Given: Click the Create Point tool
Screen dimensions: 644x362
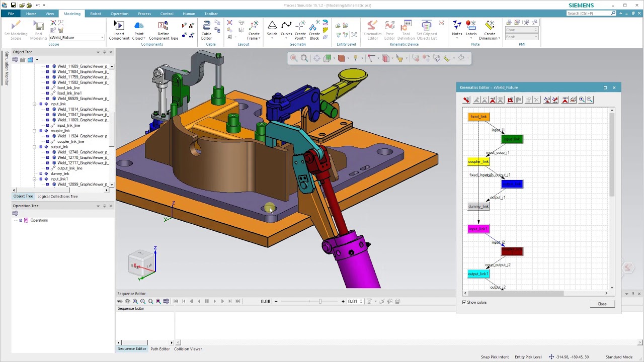Looking at the screenshot, I should coord(300,30).
